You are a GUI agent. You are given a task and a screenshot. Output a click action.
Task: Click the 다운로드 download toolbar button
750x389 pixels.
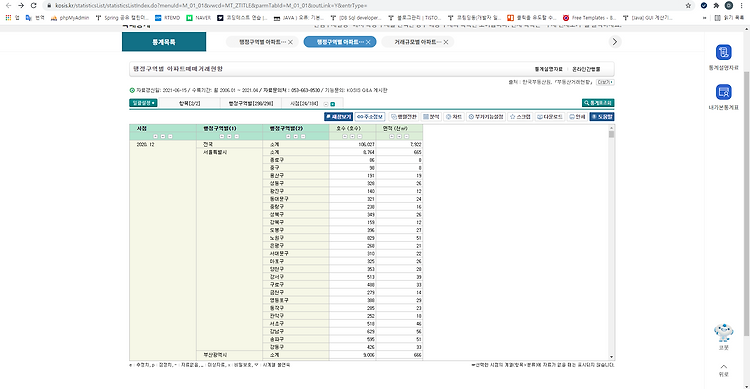click(x=550, y=117)
